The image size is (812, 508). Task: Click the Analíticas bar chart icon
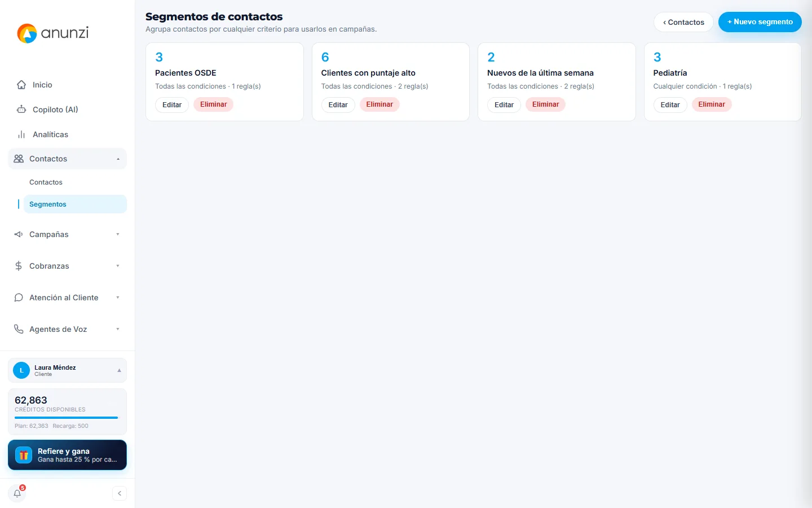click(x=21, y=134)
